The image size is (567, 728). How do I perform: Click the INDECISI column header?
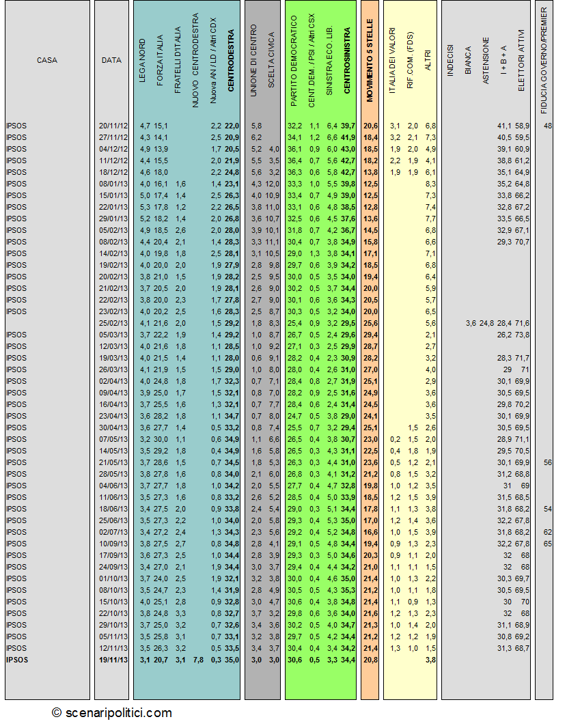tap(450, 60)
